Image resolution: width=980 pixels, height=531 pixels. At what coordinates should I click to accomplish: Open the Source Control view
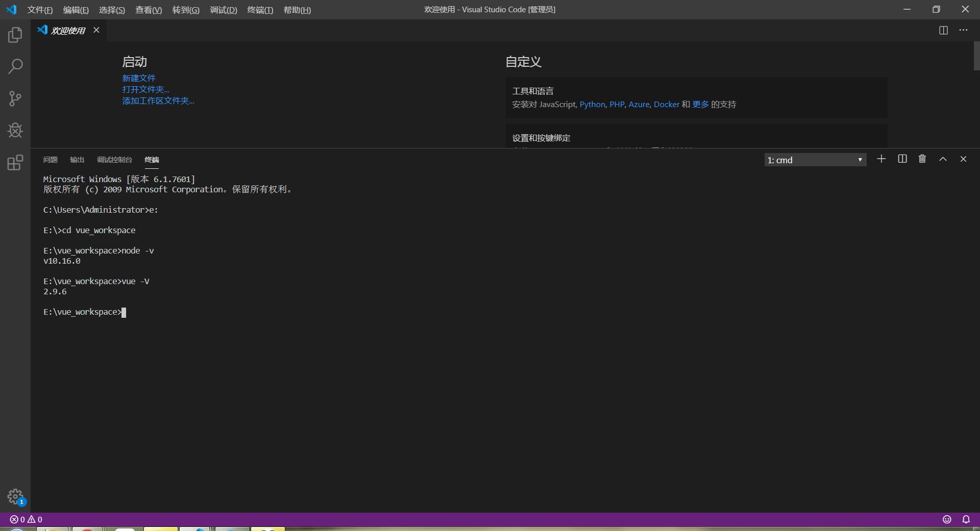pos(15,98)
